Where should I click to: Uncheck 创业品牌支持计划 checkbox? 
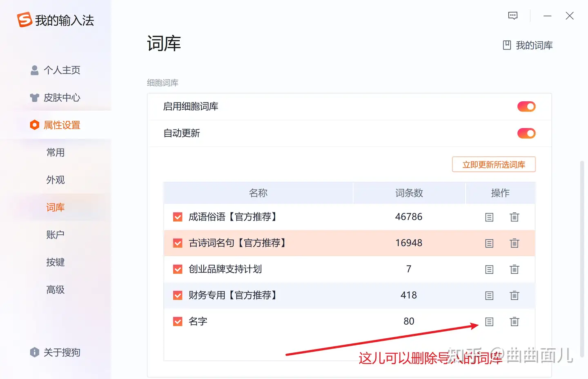(178, 269)
